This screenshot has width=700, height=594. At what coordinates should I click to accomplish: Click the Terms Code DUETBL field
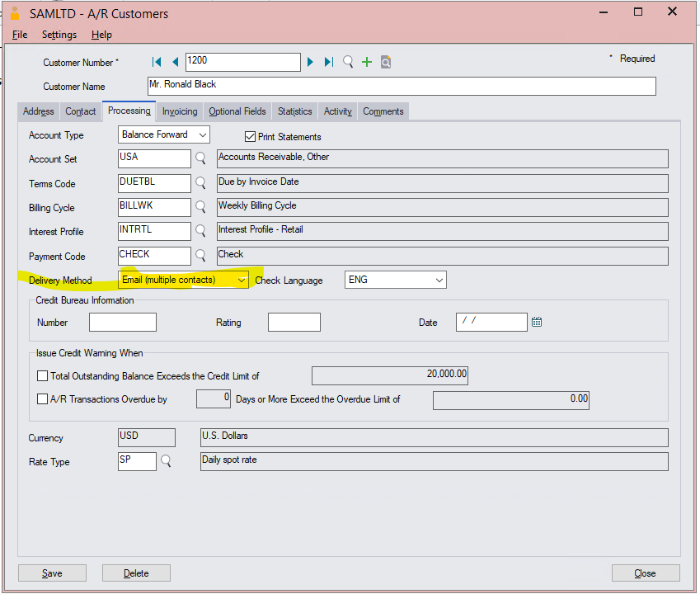154,183
